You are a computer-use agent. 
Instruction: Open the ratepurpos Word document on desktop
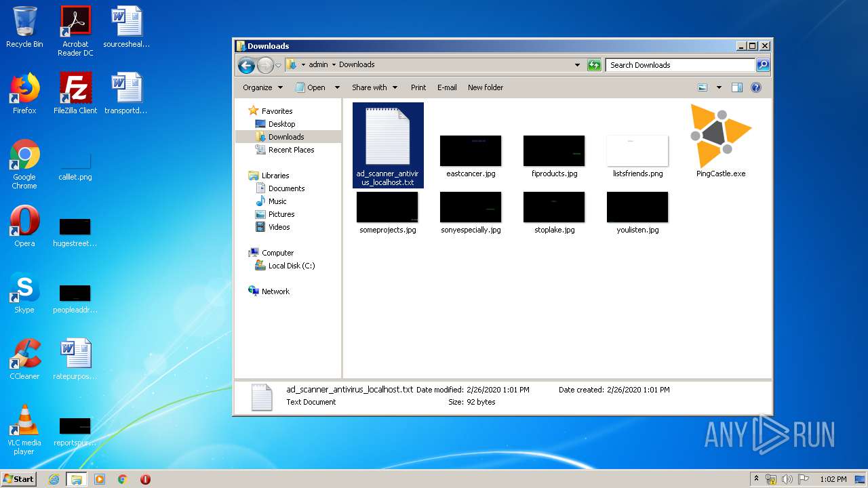click(x=75, y=359)
